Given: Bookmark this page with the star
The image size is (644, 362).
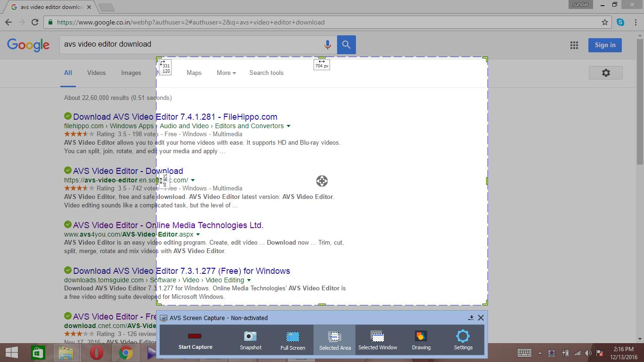Looking at the screenshot, I should [x=605, y=22].
